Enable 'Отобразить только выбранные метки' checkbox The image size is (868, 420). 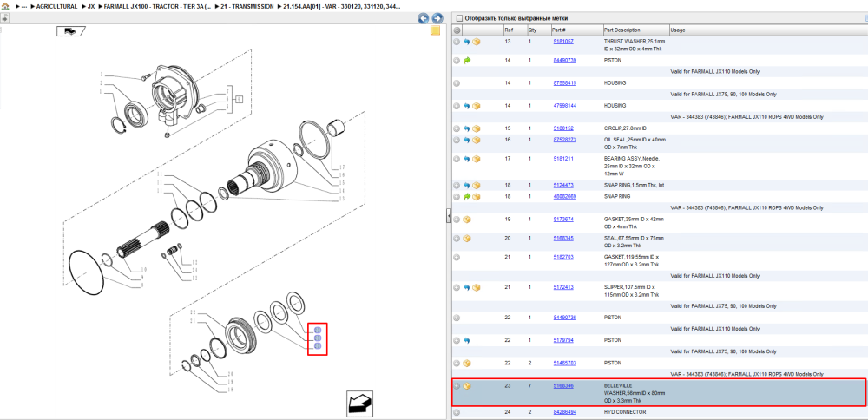458,18
